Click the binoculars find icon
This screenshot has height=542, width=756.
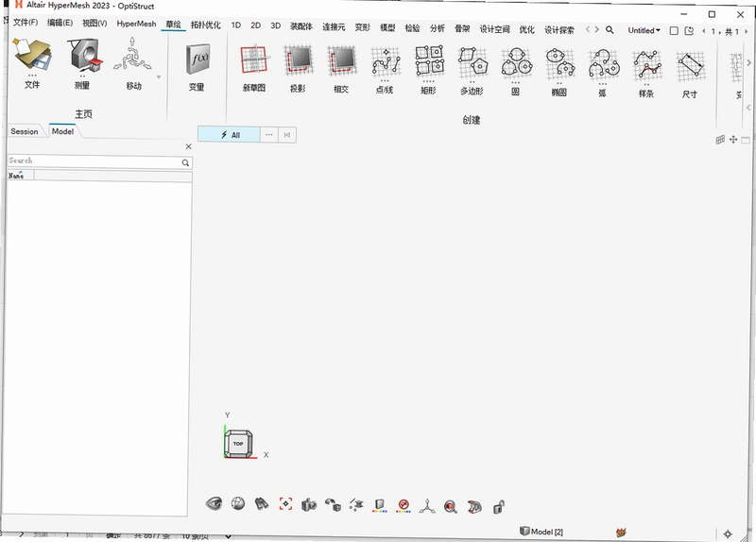[262, 504]
